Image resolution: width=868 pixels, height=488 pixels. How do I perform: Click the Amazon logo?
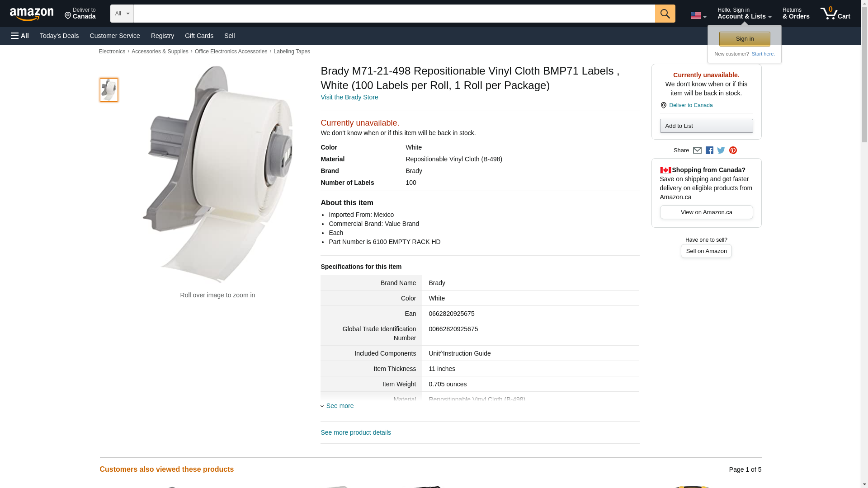[32, 14]
